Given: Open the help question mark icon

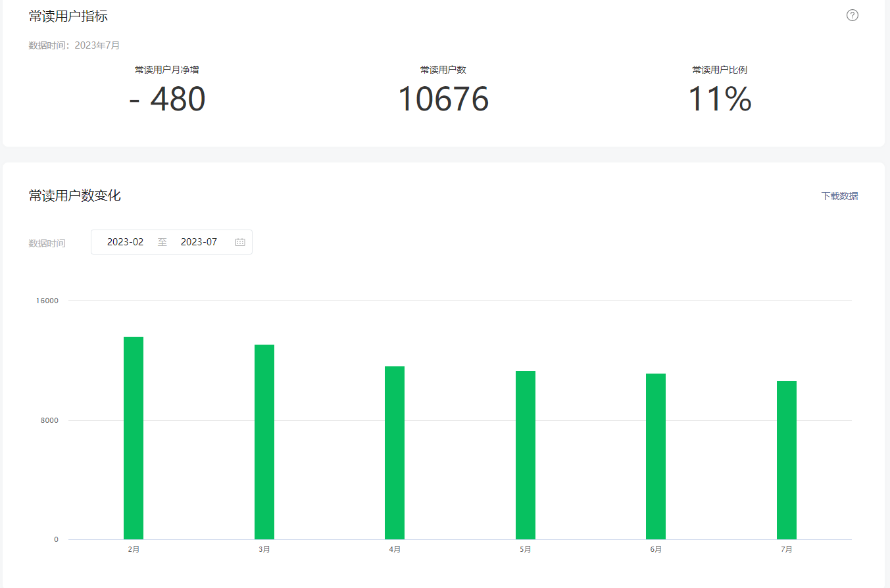Looking at the screenshot, I should click(853, 15).
